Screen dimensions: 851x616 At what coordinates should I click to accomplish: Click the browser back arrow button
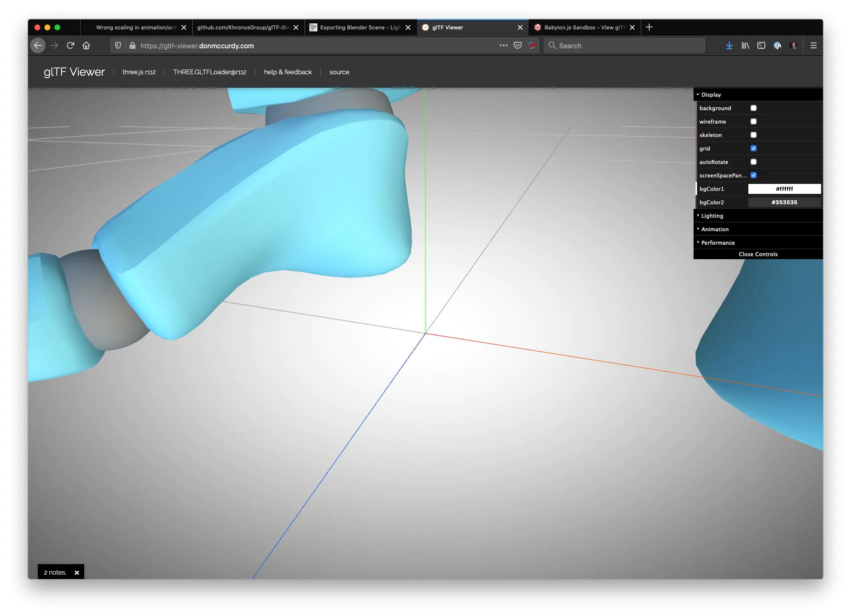point(38,45)
